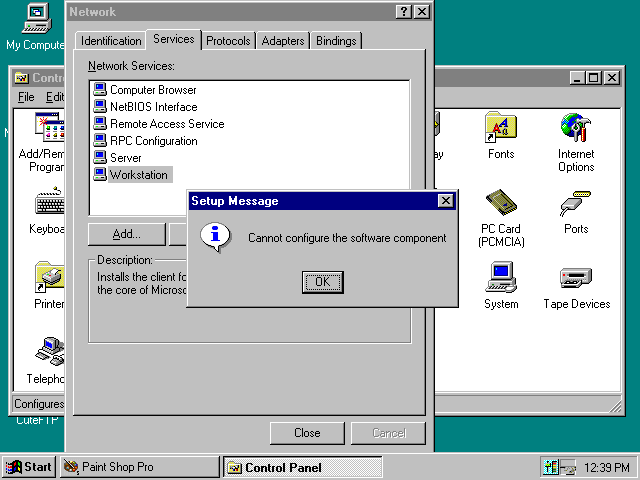The width and height of the screenshot is (640, 480).
Task: Switch to the Identification tab
Action: tap(111, 41)
